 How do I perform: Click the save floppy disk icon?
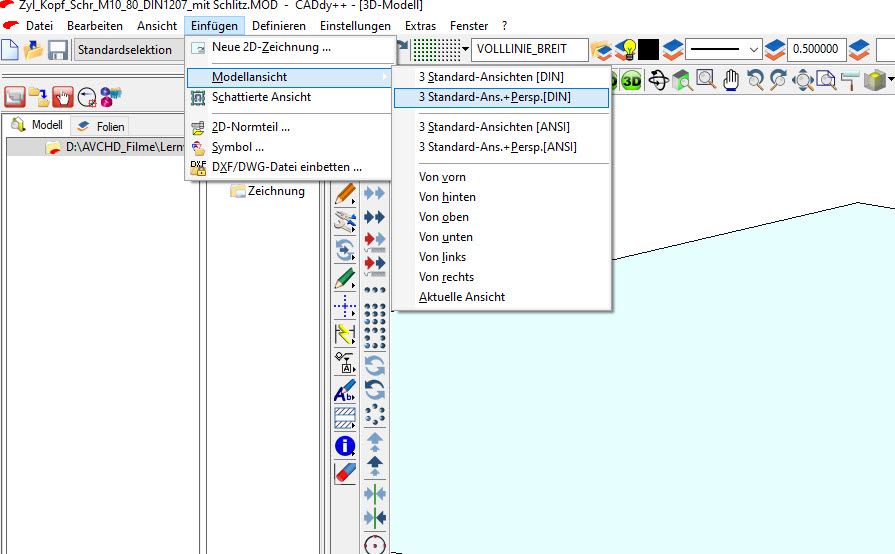pyautogui.click(x=58, y=50)
